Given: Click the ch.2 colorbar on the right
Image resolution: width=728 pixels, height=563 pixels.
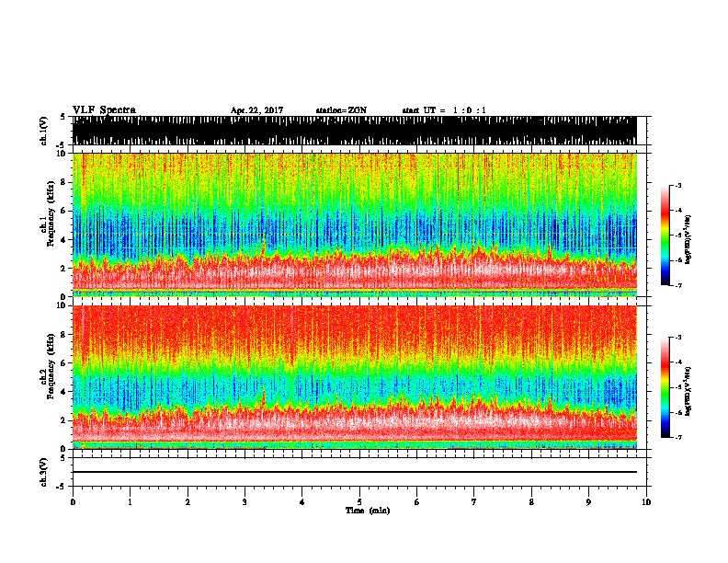Looking at the screenshot, I should coord(665,387).
